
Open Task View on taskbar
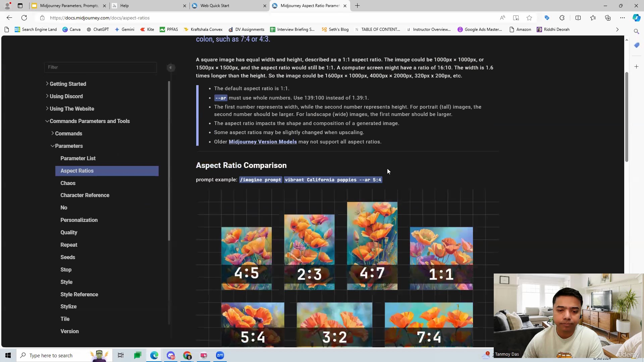(x=121, y=355)
